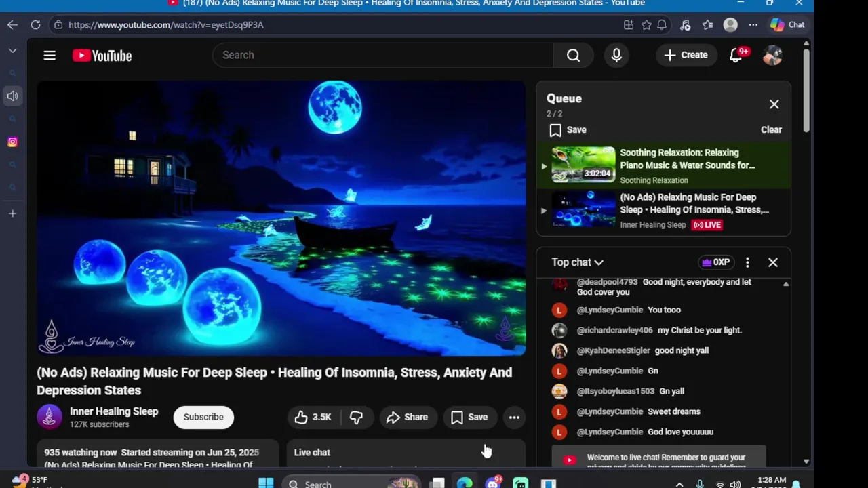Dislike the video with thumbs down
The image size is (868, 488).
(x=356, y=418)
